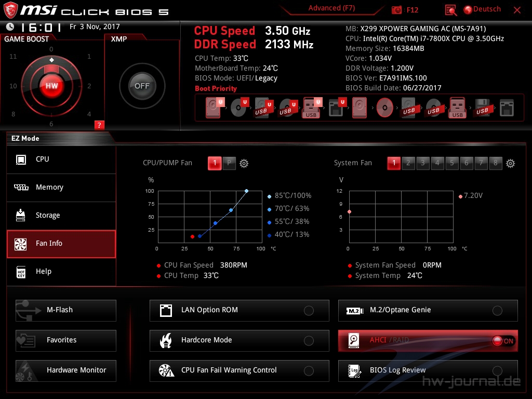Open M-Flash utility
The height and width of the screenshot is (399, 532).
[x=66, y=311]
